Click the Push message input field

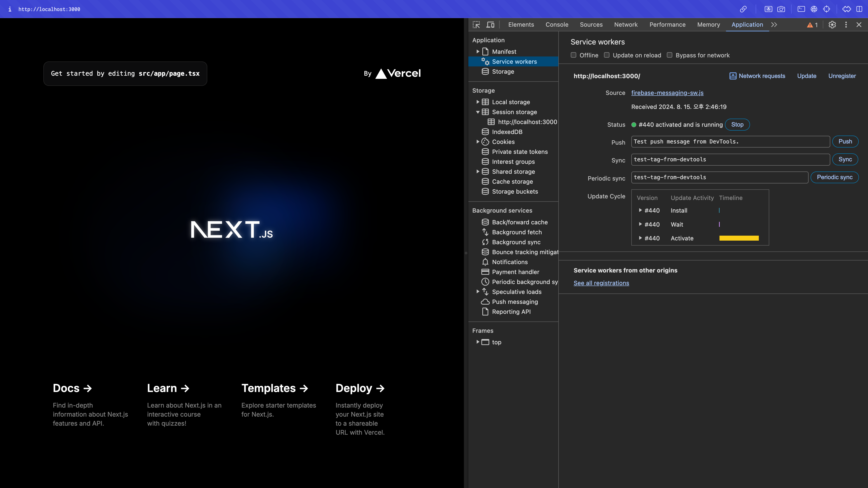point(730,142)
